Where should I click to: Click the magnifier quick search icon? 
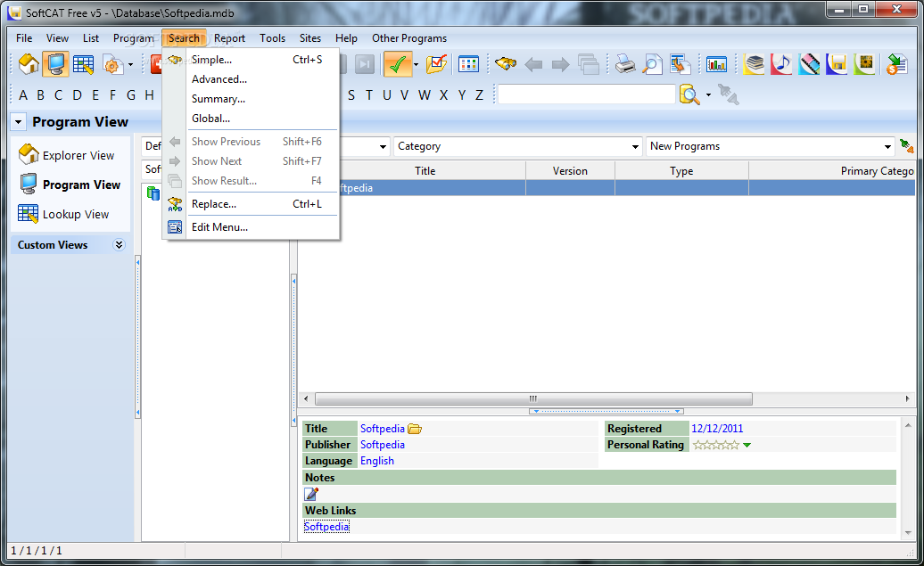click(689, 94)
